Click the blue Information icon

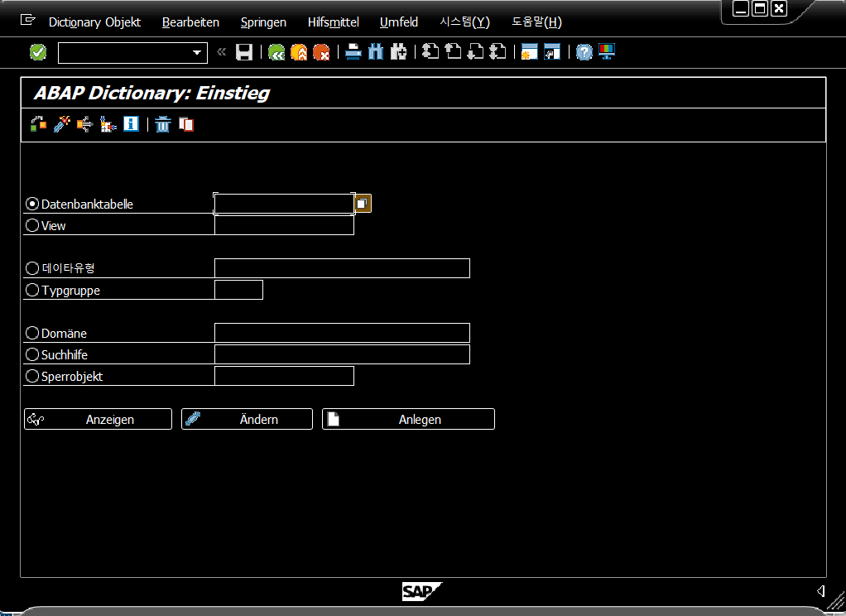click(x=131, y=124)
